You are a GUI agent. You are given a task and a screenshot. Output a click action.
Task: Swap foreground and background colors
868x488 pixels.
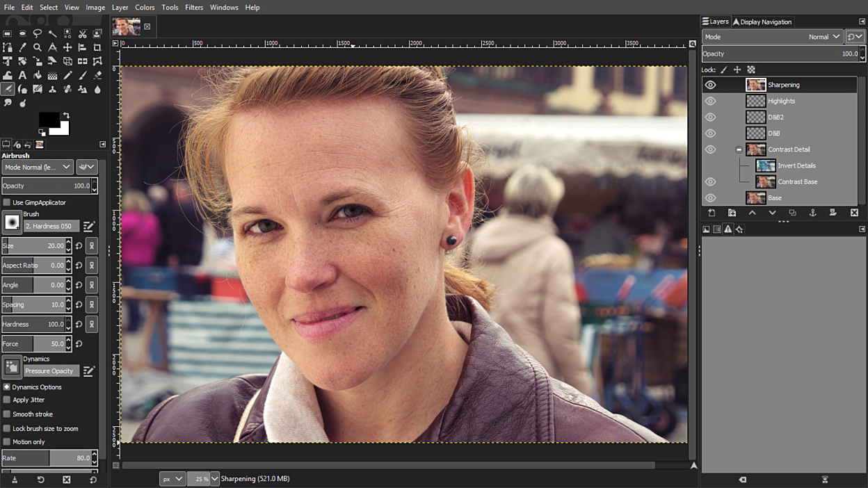click(66, 115)
